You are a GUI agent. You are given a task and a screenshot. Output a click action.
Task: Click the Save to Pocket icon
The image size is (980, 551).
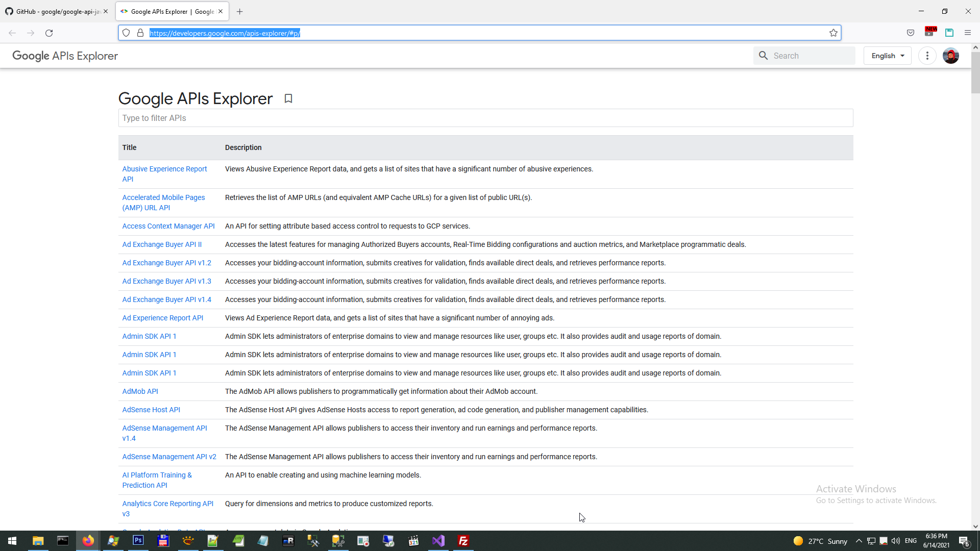tap(911, 33)
